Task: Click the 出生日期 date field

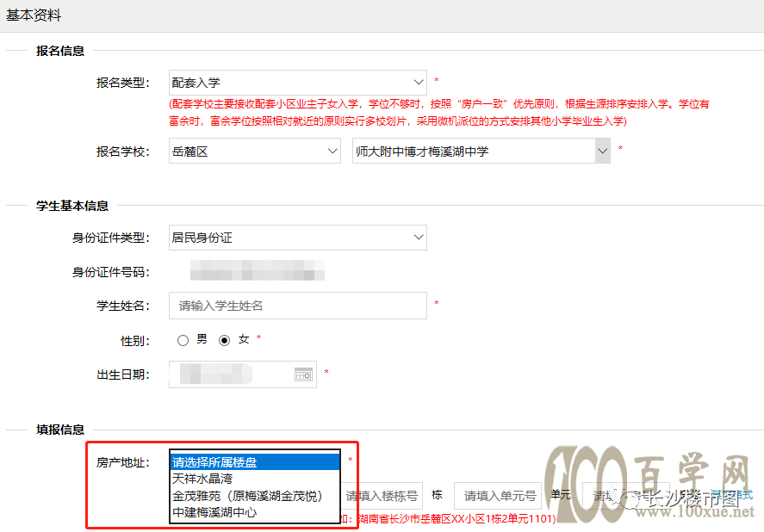Action: 243,374
